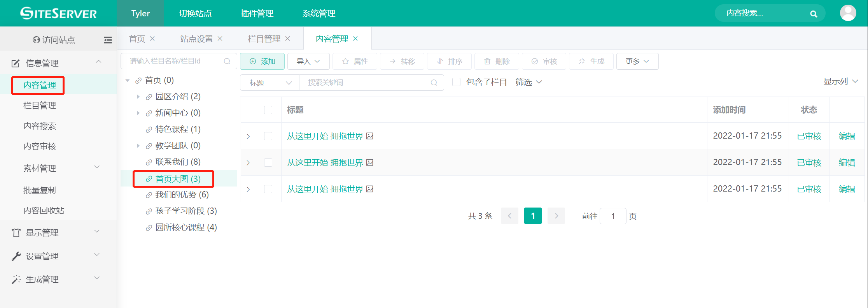Click the search icon in the channel name field
This screenshot has width=868, height=308.
(227, 61)
